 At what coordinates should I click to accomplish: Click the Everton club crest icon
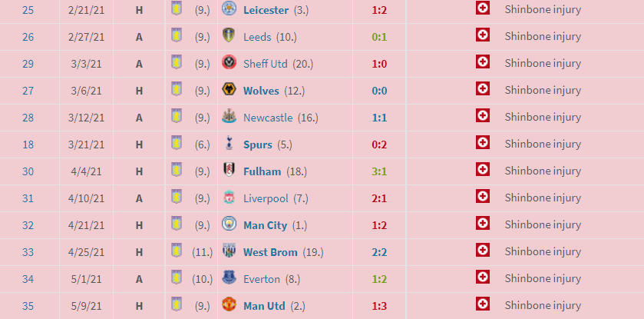pyautogui.click(x=229, y=278)
